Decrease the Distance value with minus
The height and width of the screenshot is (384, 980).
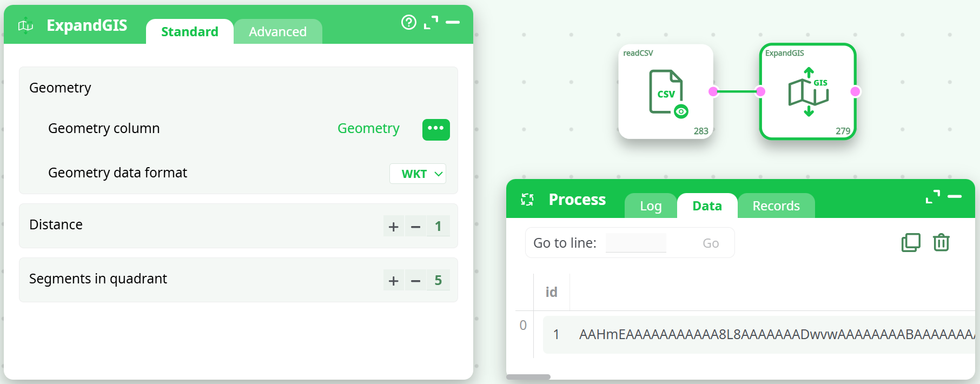tap(415, 227)
